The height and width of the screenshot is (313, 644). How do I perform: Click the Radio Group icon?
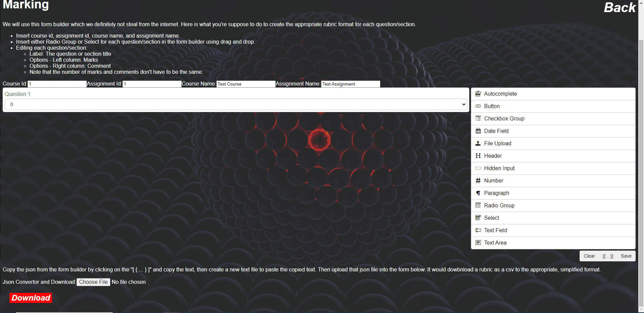pyautogui.click(x=478, y=205)
